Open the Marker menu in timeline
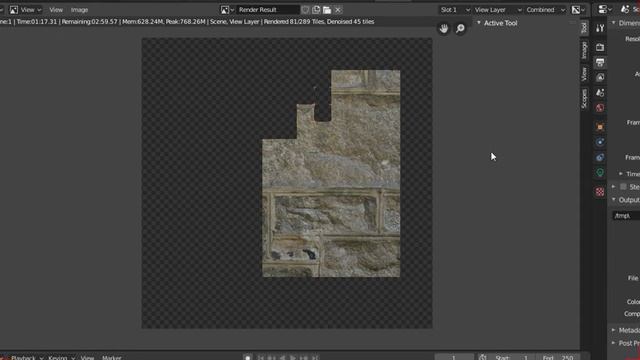This screenshot has width=640, height=360. [x=111, y=358]
